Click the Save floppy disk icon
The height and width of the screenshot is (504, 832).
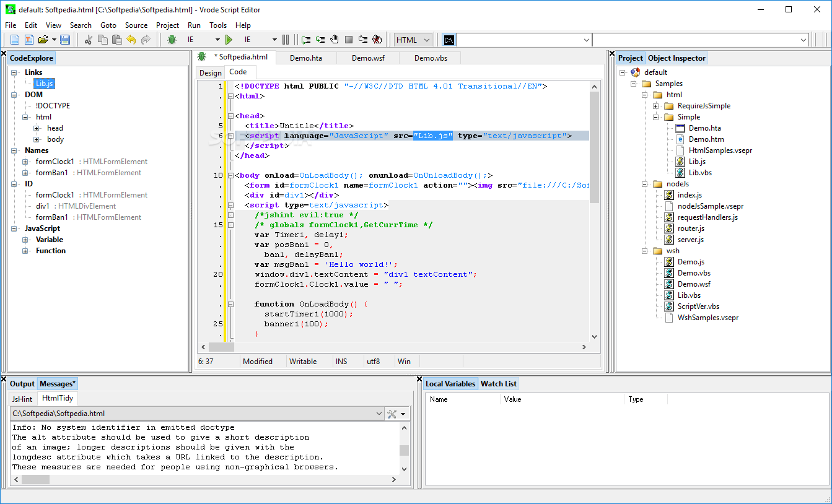click(x=65, y=40)
